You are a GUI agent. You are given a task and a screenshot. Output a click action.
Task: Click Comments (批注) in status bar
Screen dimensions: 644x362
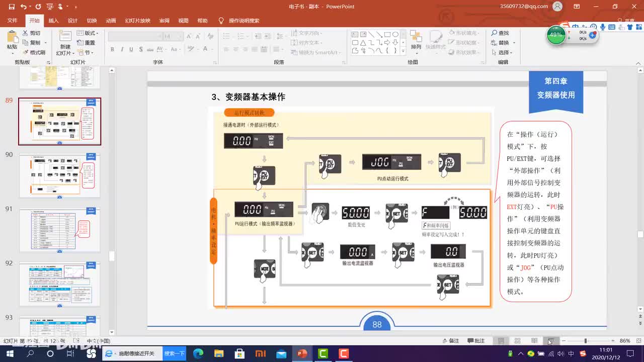[x=475, y=341]
